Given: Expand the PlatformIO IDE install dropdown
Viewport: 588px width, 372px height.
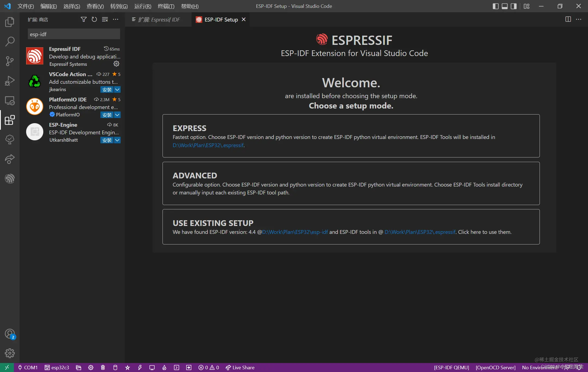Looking at the screenshot, I should point(117,114).
